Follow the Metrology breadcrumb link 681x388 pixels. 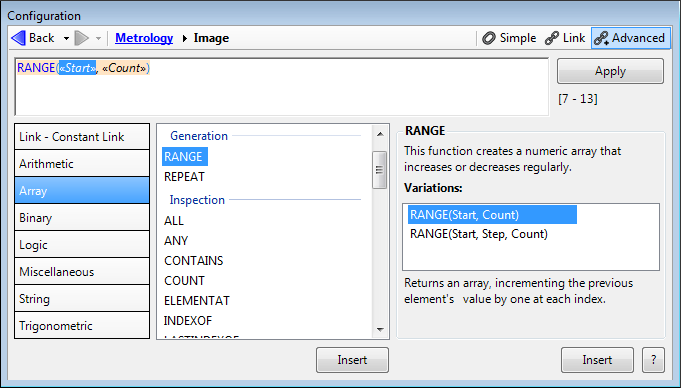tap(144, 38)
